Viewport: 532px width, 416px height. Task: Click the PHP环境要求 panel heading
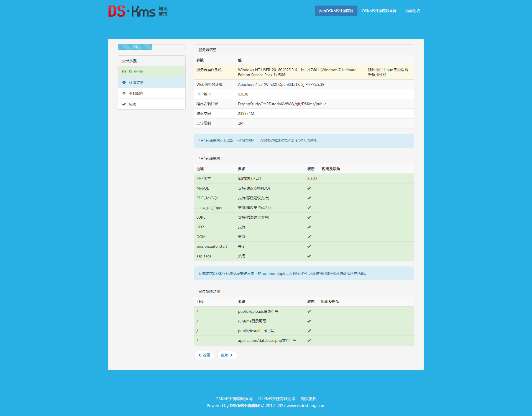304,159
